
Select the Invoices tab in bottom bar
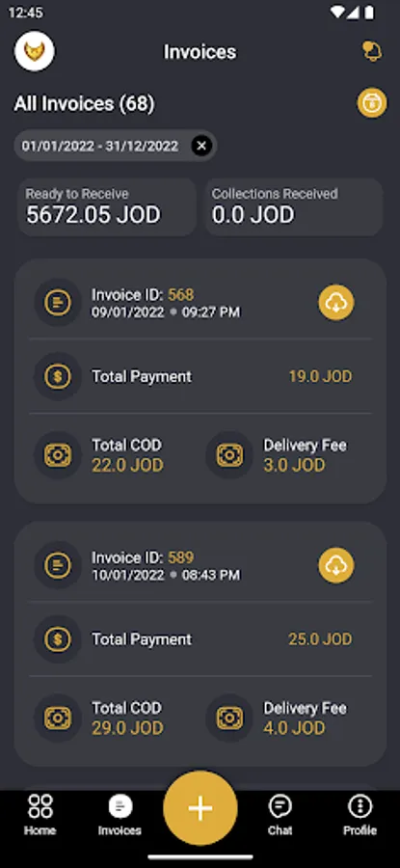[120, 815]
